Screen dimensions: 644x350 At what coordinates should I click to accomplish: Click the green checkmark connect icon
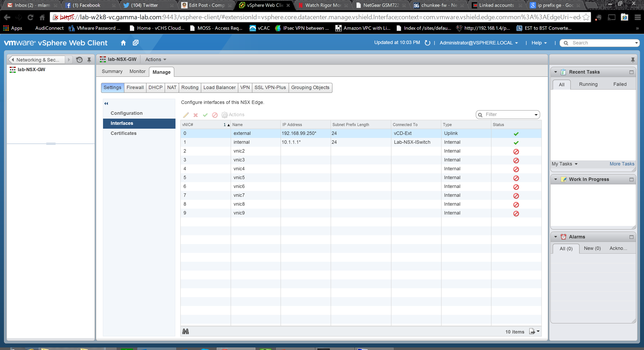[205, 115]
